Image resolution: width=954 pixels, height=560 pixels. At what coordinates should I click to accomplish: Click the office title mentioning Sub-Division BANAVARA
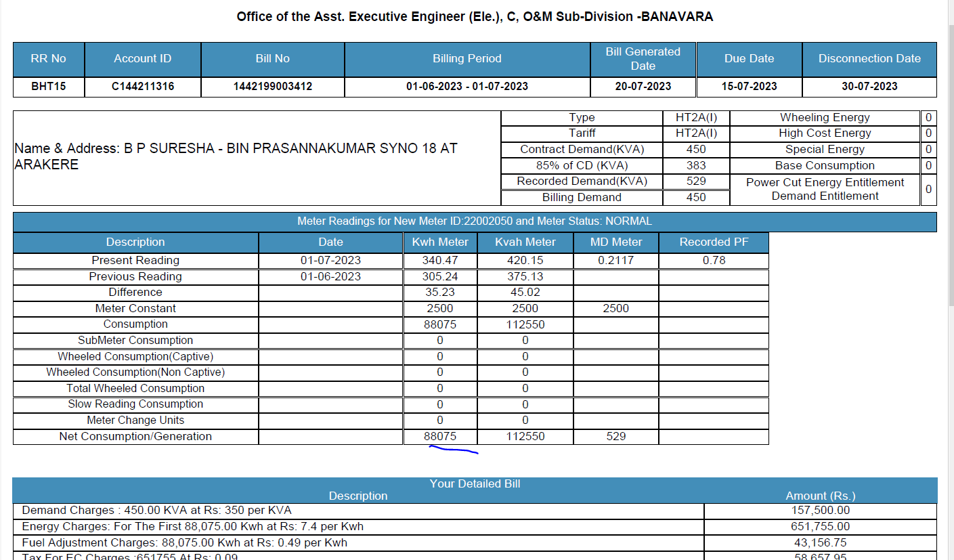[475, 17]
